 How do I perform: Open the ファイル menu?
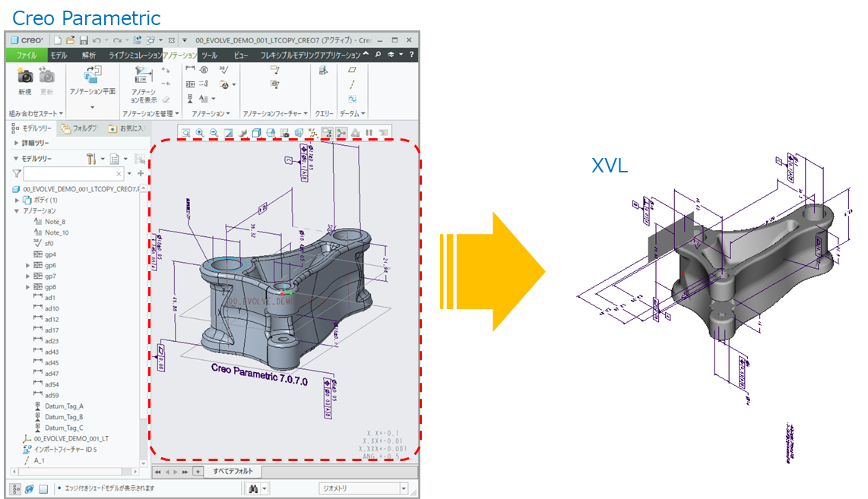tap(26, 55)
